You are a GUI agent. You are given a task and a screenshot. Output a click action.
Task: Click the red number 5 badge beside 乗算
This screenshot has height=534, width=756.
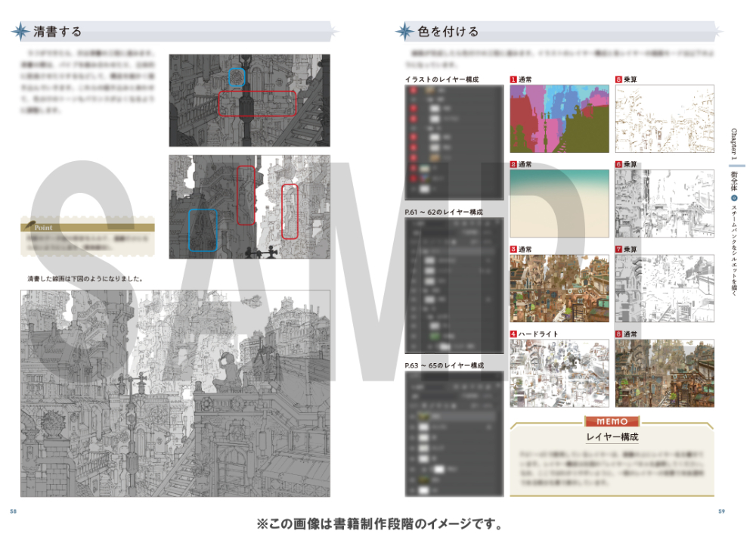coord(618,79)
